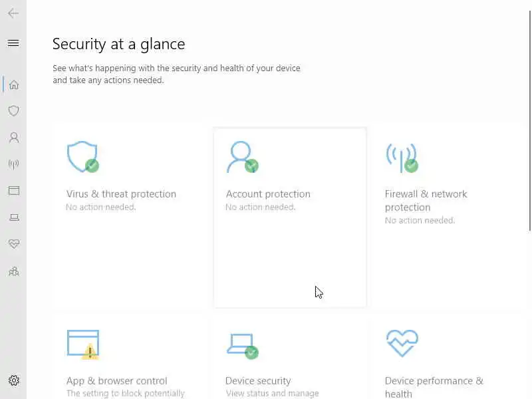The width and height of the screenshot is (532, 399).
Task: Select the Device security tile label
Action: point(258,381)
